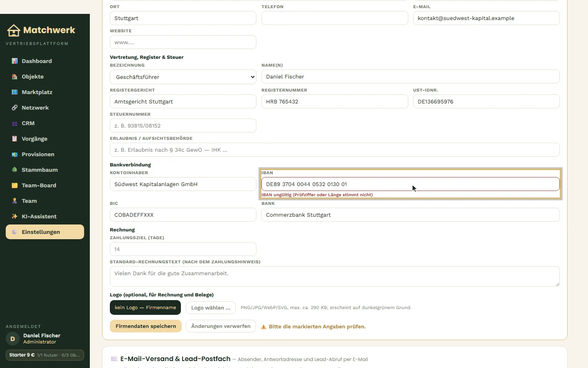Click the BIC input field

click(x=183, y=215)
